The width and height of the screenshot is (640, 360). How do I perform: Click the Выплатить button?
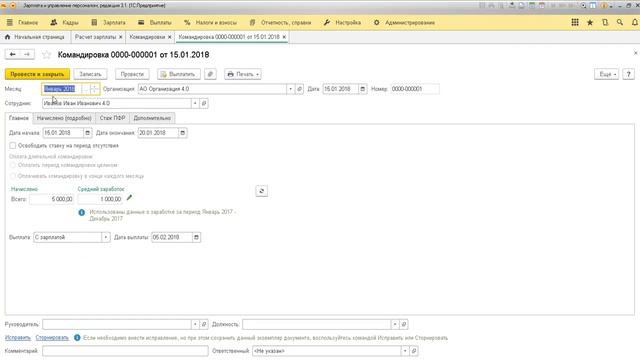click(x=178, y=74)
